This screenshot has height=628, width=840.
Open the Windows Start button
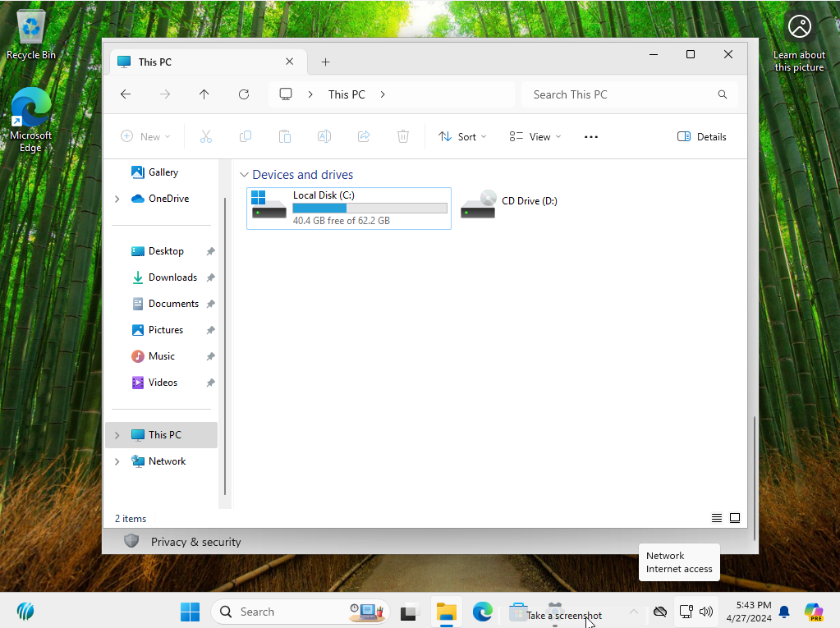[190, 612]
